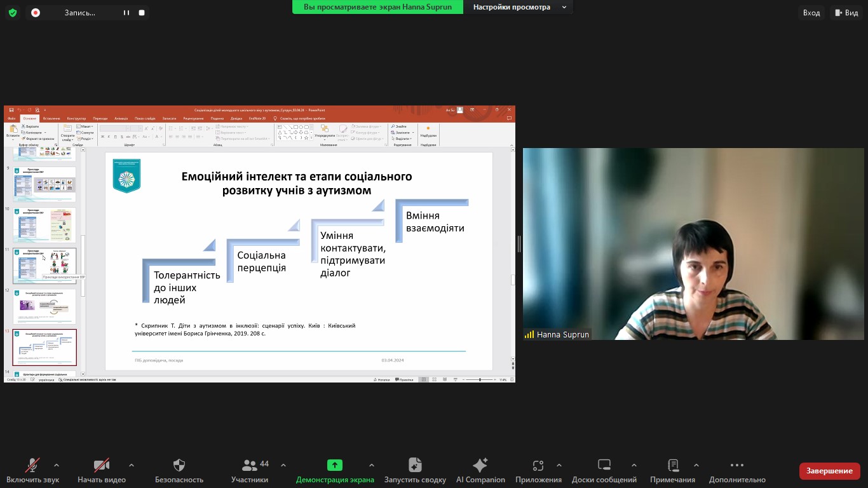Viewport: 868px width, 488px height.
Task: Stop the recording with square button
Action: coord(142,13)
